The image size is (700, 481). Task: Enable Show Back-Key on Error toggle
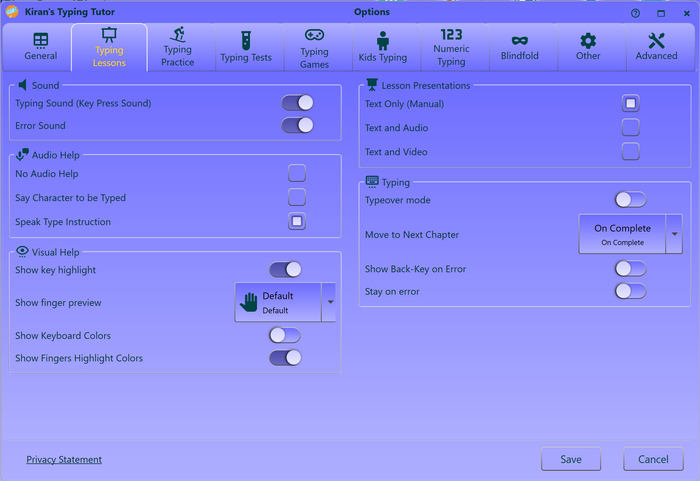click(x=630, y=268)
